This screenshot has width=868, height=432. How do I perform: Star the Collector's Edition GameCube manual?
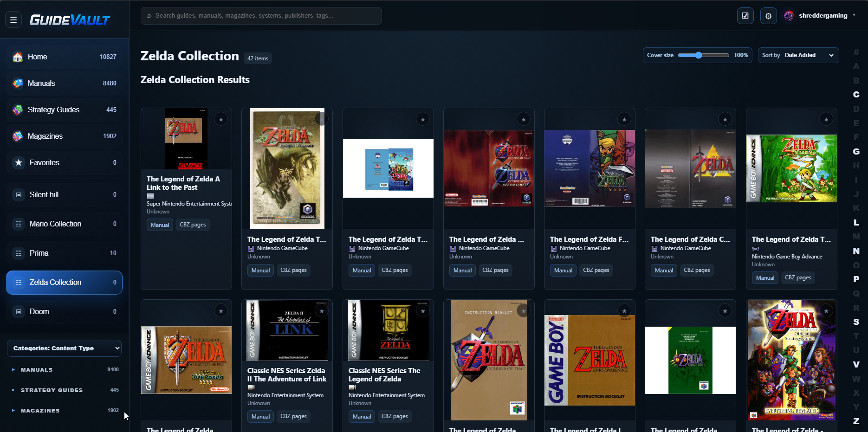725,119
